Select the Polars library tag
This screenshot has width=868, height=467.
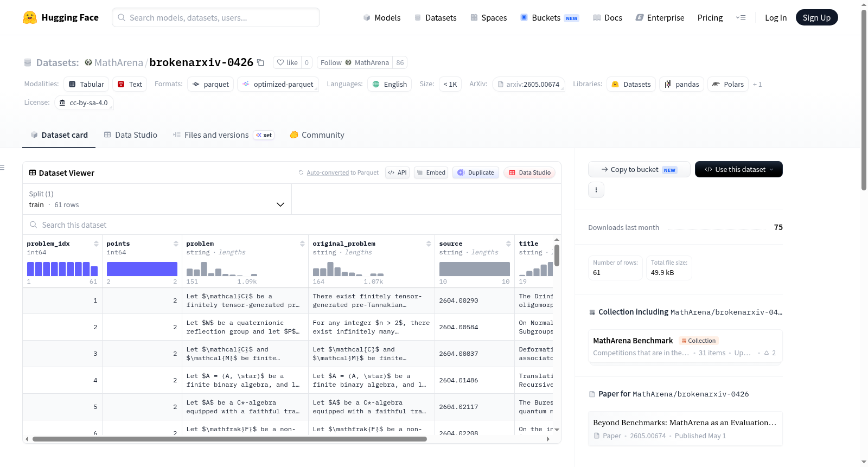pyautogui.click(x=728, y=84)
